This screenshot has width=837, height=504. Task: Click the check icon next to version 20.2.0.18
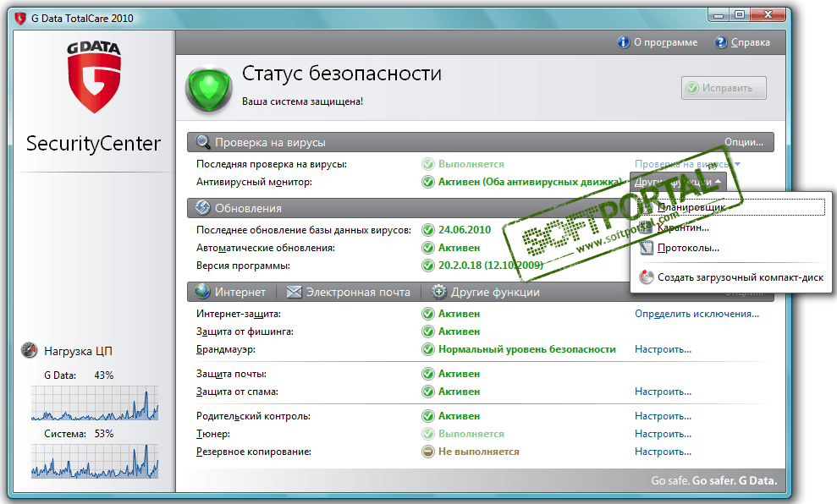coord(428,265)
